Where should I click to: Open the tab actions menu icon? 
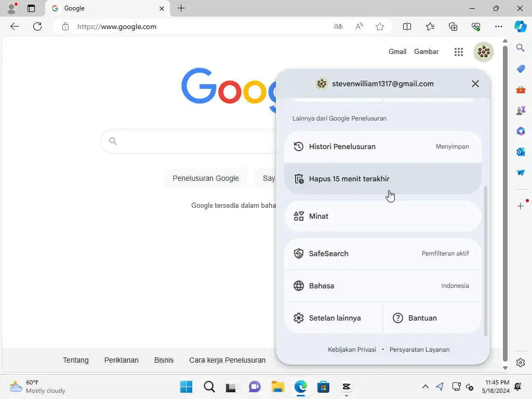31,8
